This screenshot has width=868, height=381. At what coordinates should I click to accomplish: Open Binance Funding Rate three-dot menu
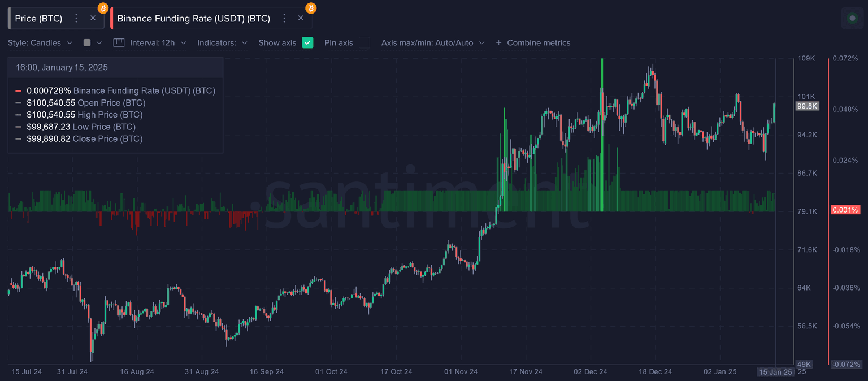284,18
